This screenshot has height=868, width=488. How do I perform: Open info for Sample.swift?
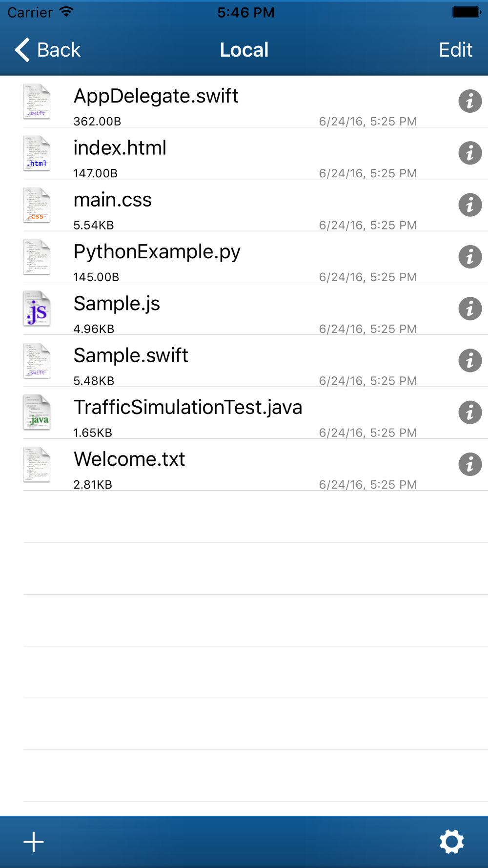[470, 361]
